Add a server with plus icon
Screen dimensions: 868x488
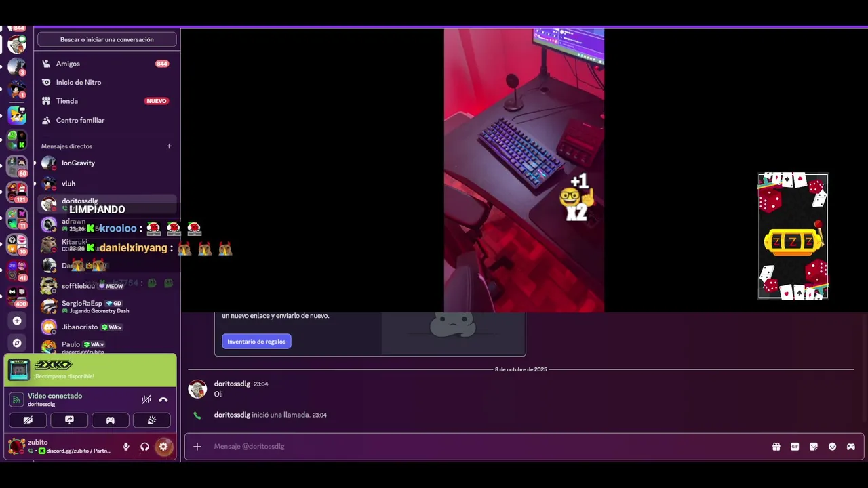tap(17, 321)
